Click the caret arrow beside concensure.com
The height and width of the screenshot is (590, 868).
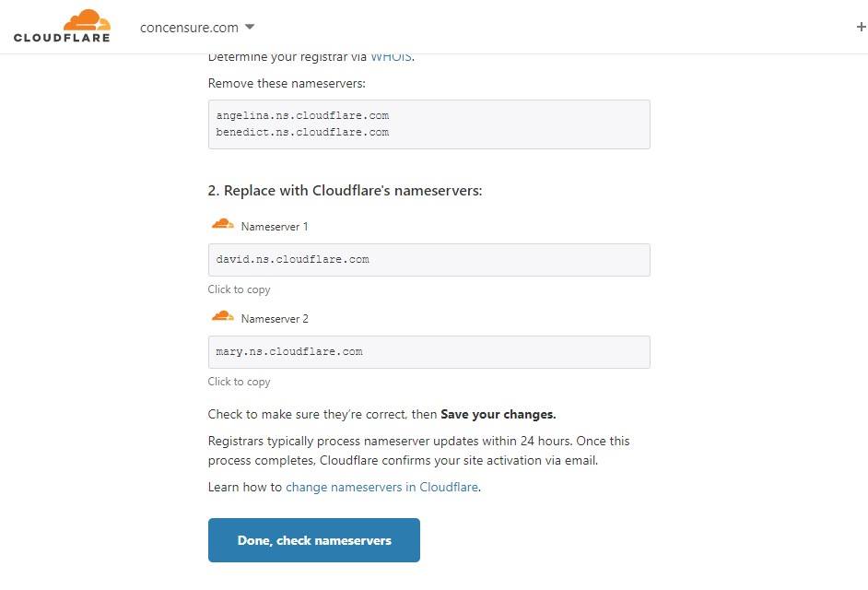pos(250,28)
